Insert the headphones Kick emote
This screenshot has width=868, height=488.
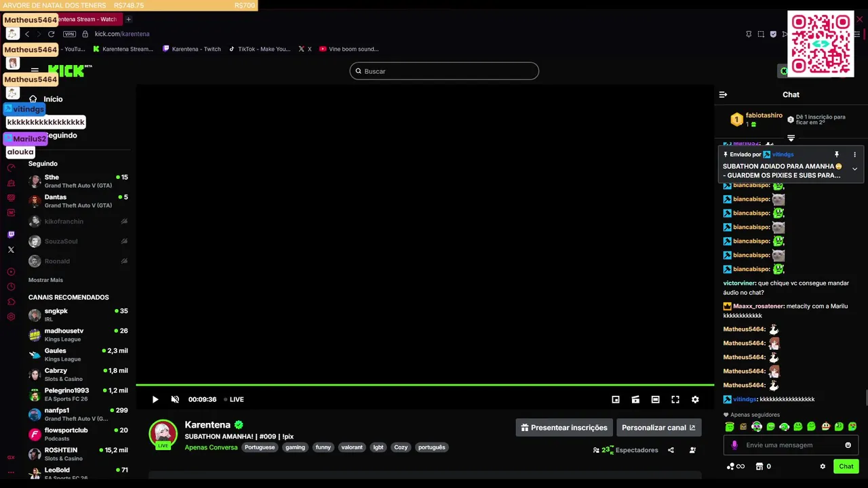[784, 426]
